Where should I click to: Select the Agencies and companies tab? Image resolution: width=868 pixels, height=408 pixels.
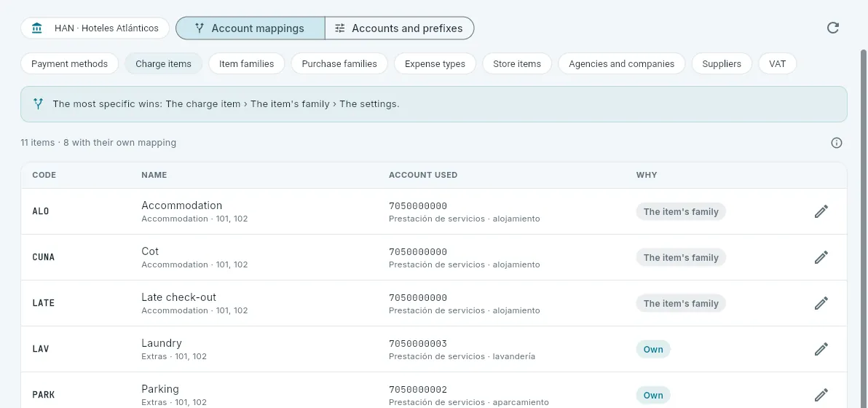click(x=622, y=63)
